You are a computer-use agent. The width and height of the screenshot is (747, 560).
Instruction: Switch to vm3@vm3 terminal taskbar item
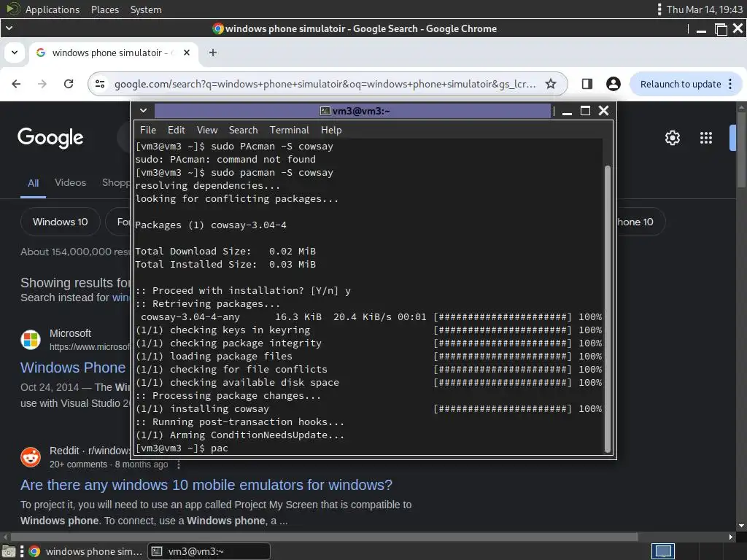209,551
